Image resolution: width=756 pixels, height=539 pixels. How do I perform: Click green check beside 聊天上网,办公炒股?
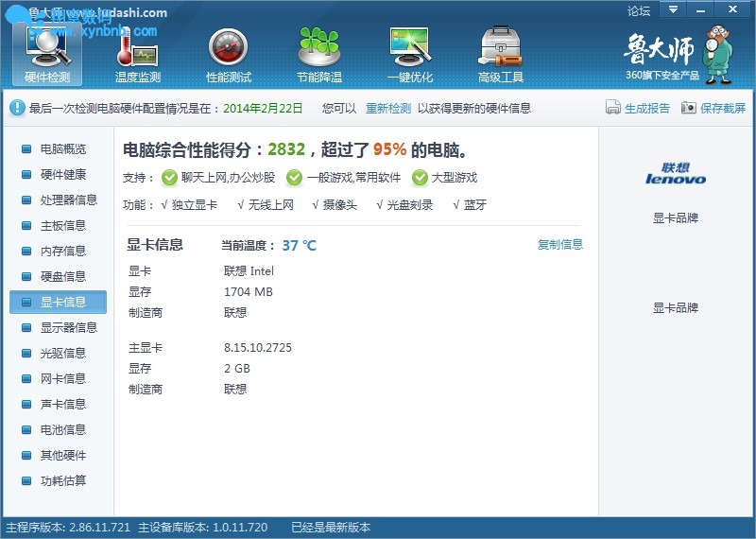pos(169,178)
